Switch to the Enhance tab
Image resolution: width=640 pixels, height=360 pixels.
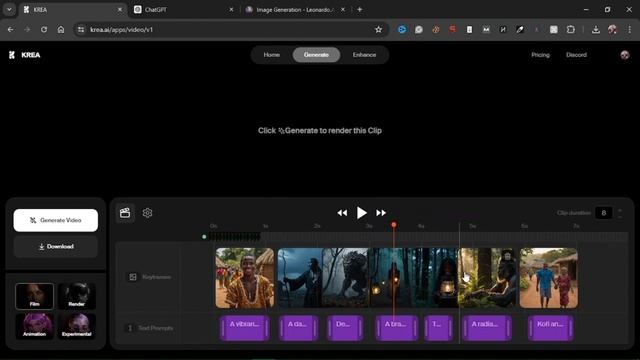pyautogui.click(x=364, y=55)
